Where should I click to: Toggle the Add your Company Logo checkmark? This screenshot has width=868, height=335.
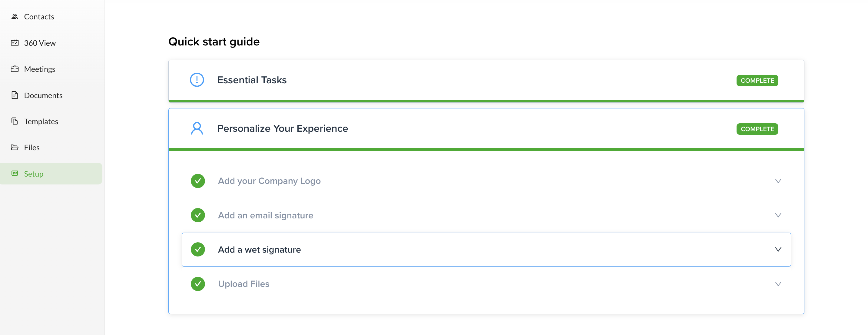[x=198, y=181]
